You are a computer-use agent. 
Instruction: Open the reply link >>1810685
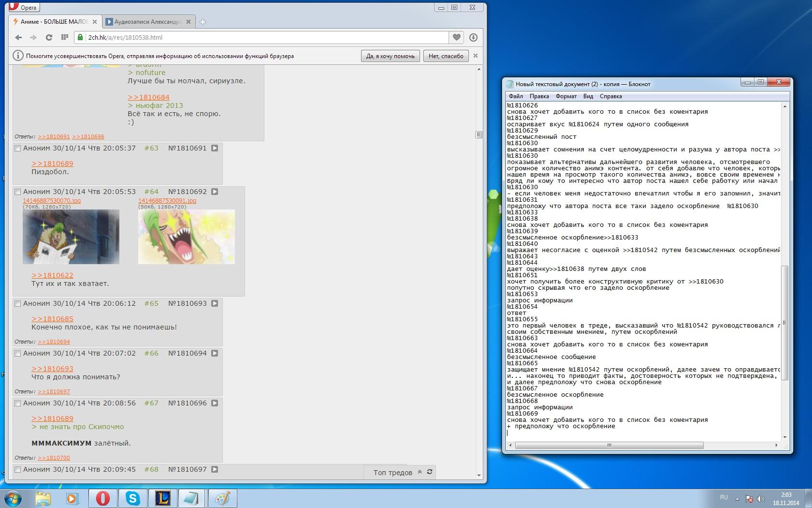tap(52, 319)
